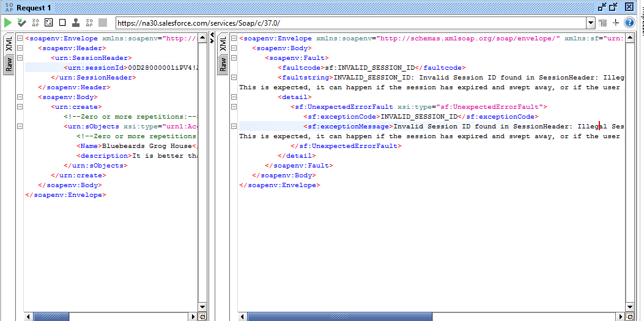Switch request pane to XML tab
Screen dimensions: 644x321
tap(9, 43)
